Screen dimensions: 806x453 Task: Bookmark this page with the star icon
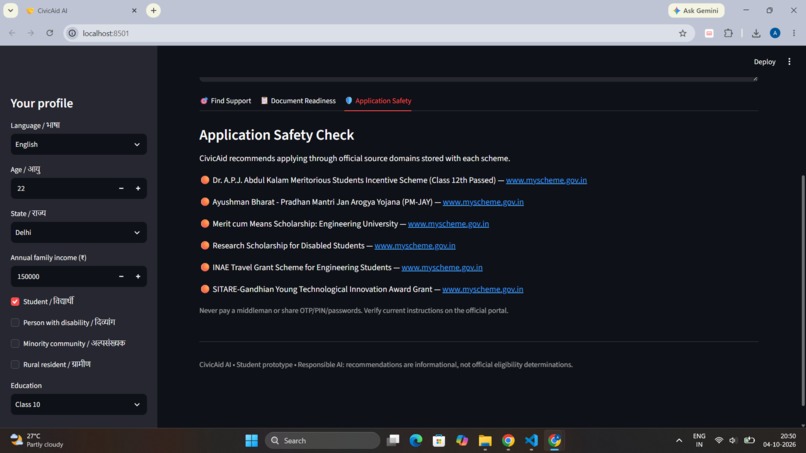click(x=683, y=33)
